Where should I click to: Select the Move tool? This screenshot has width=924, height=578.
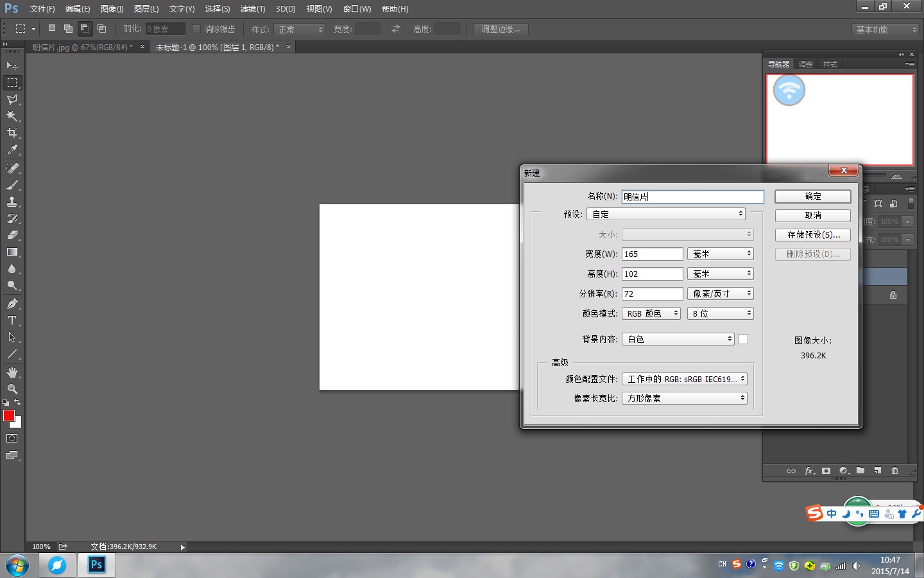(12, 66)
